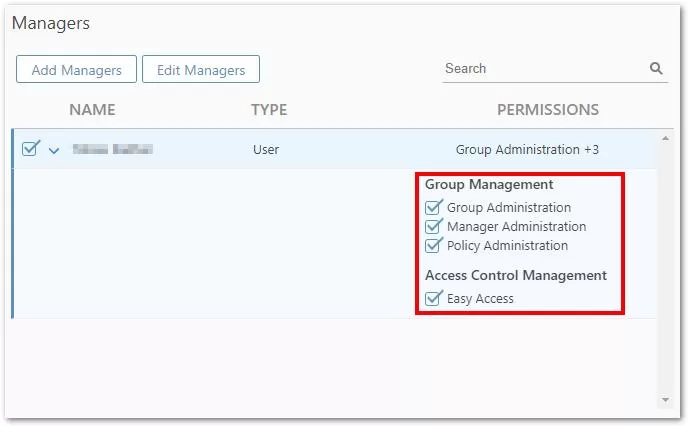Toggle the Easy Access checkbox
This screenshot has width=689, height=427.
[x=434, y=298]
